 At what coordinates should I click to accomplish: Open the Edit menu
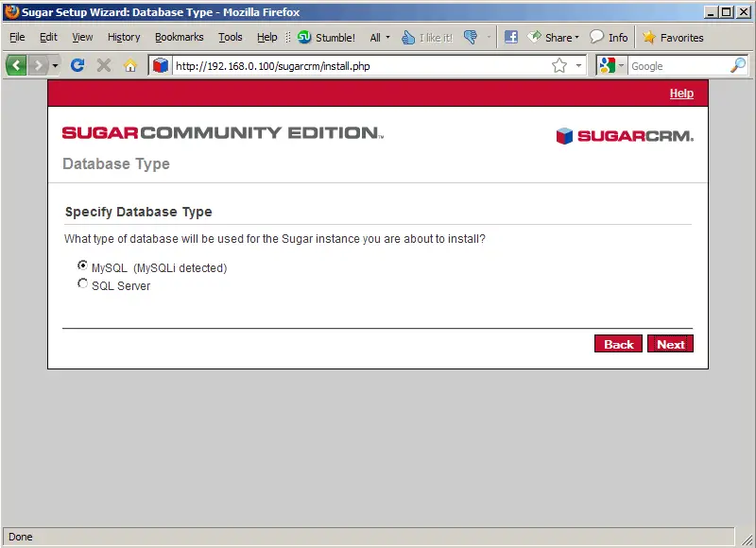click(48, 37)
